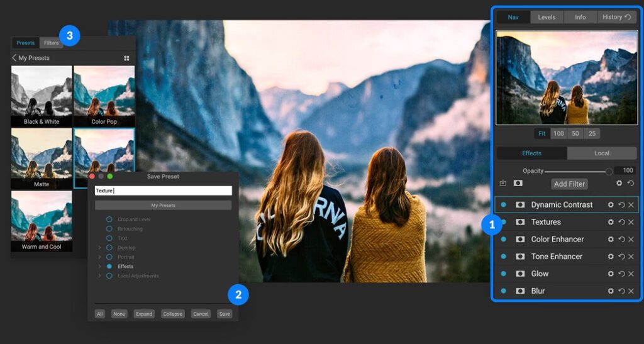The height and width of the screenshot is (344, 644).
Task: Reset the Textures filter
Action: pos(621,222)
